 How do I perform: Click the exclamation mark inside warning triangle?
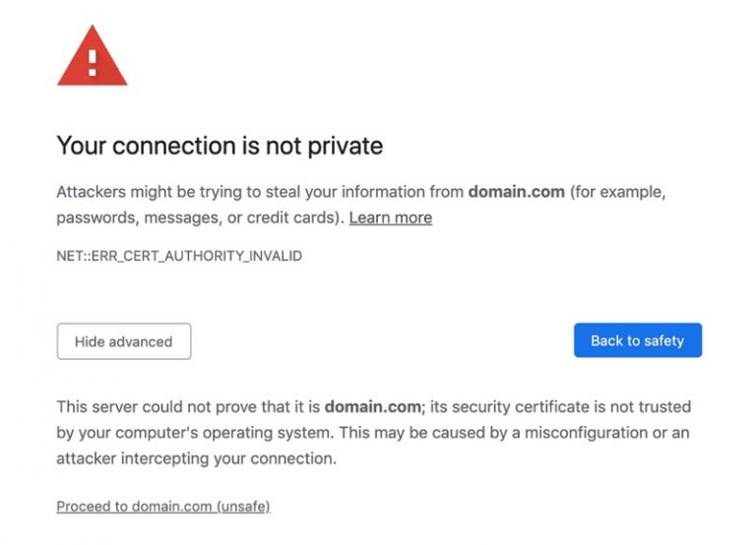pos(92,63)
